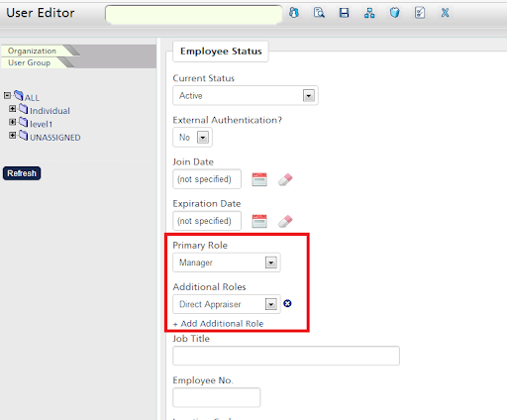
Task: Switch to the User Group tab
Action: [x=30, y=62]
